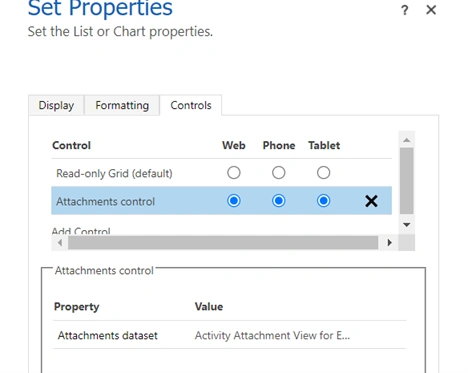This screenshot has width=468, height=373.
Task: Click the scroll up arrow in controls list
Action: pos(406,140)
